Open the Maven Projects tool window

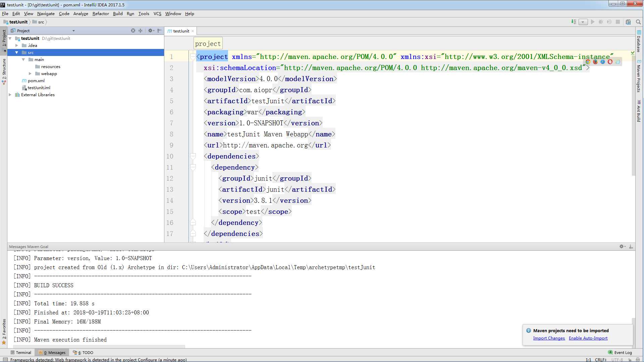[x=639, y=76]
